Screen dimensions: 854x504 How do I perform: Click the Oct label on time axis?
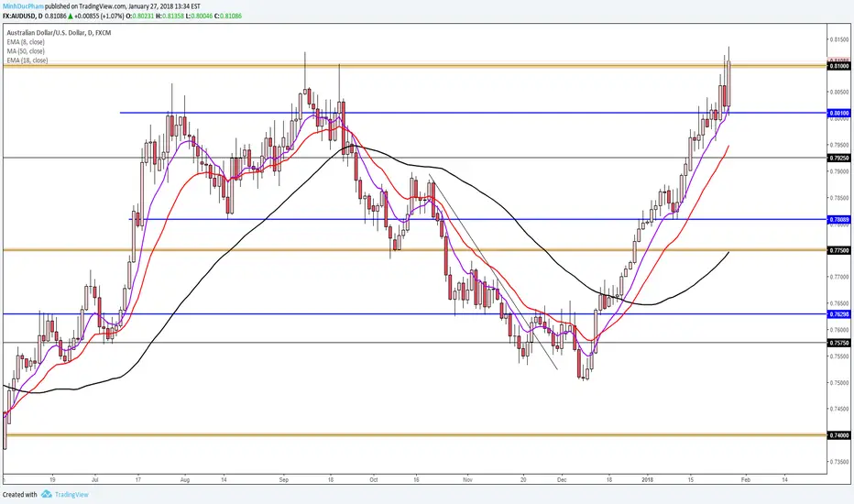(374, 480)
